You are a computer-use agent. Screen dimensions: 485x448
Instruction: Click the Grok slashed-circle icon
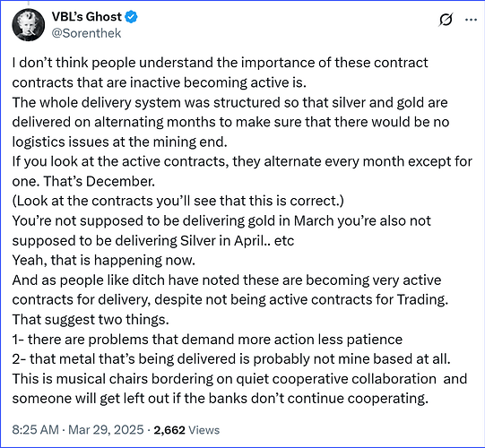click(446, 20)
